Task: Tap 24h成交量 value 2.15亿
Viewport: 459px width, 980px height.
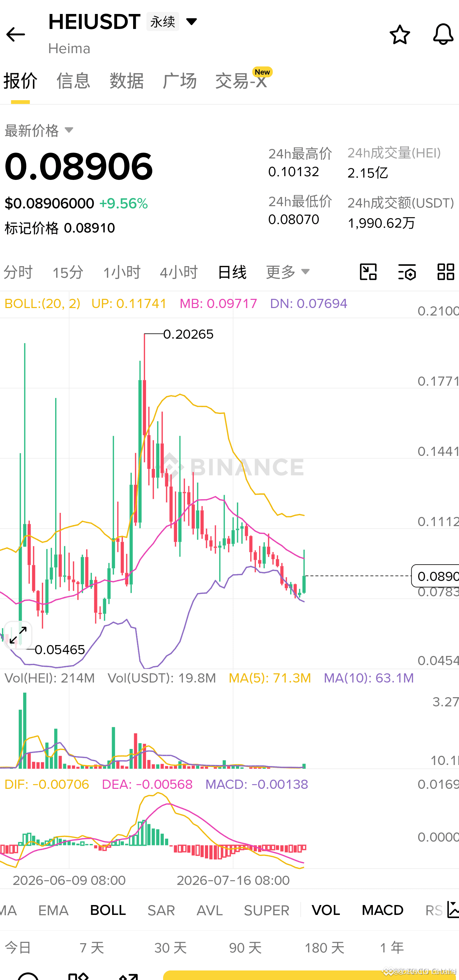Action: pyautogui.click(x=368, y=173)
